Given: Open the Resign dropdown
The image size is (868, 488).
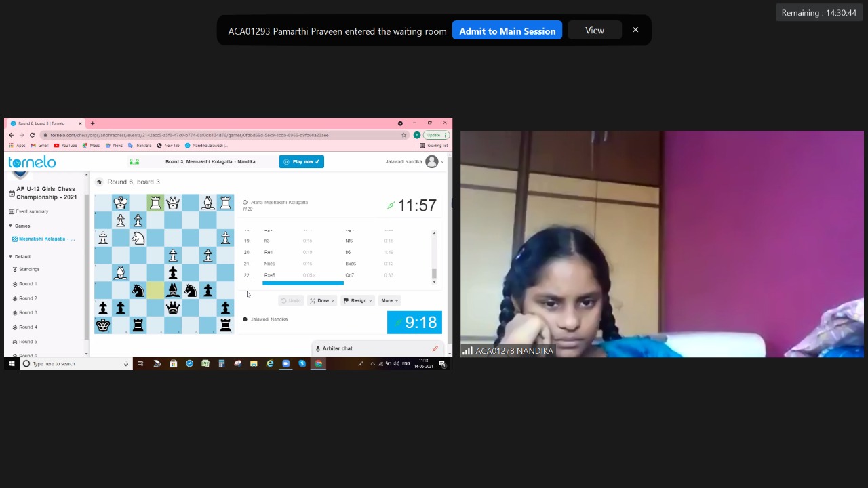Looking at the screenshot, I should click(358, 300).
